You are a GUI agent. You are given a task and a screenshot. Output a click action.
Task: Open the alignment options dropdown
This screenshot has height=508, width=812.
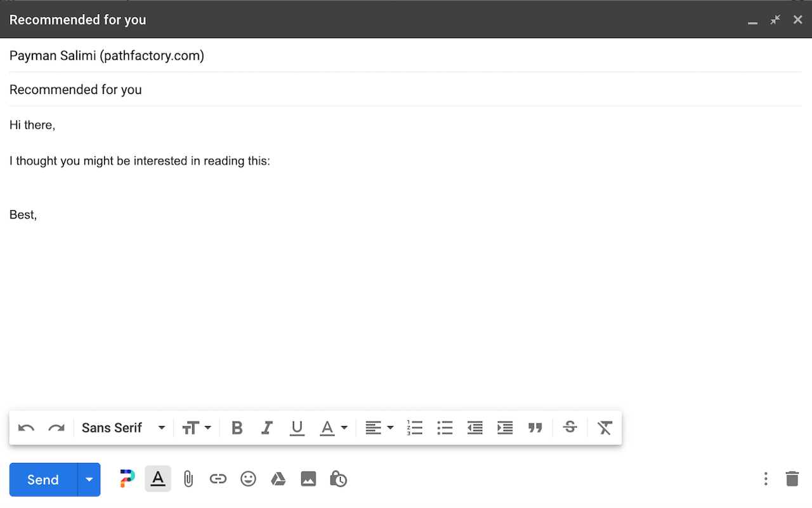390,427
